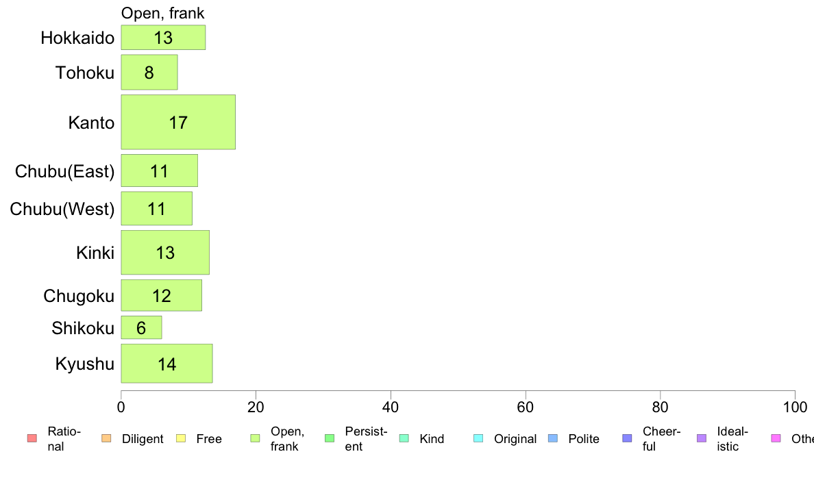Click the Idealistic legend color swatch
814x504 pixels.
click(x=701, y=438)
